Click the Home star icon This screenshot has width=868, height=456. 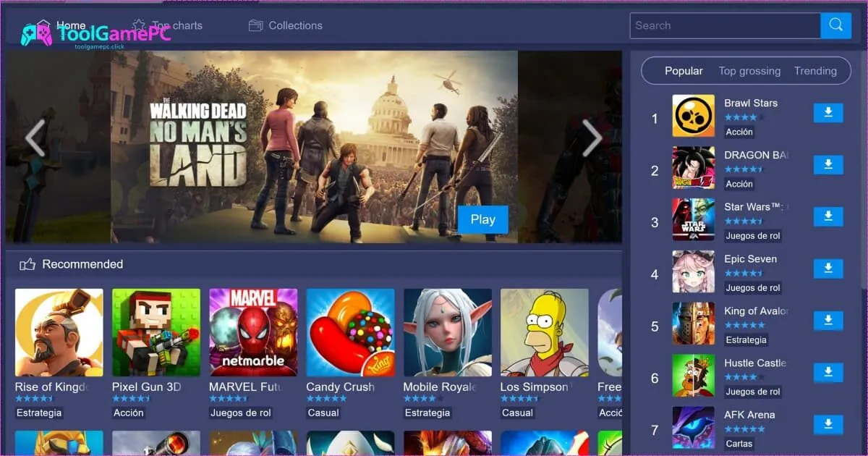45,22
